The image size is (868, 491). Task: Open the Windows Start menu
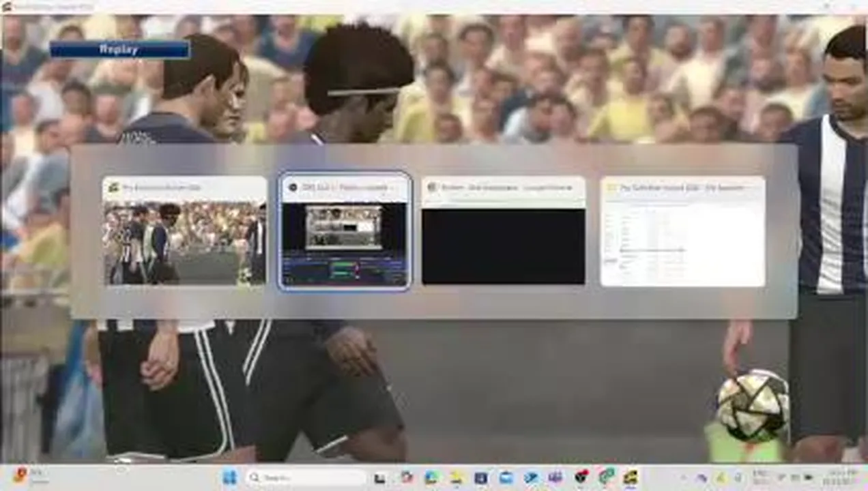[x=230, y=477]
